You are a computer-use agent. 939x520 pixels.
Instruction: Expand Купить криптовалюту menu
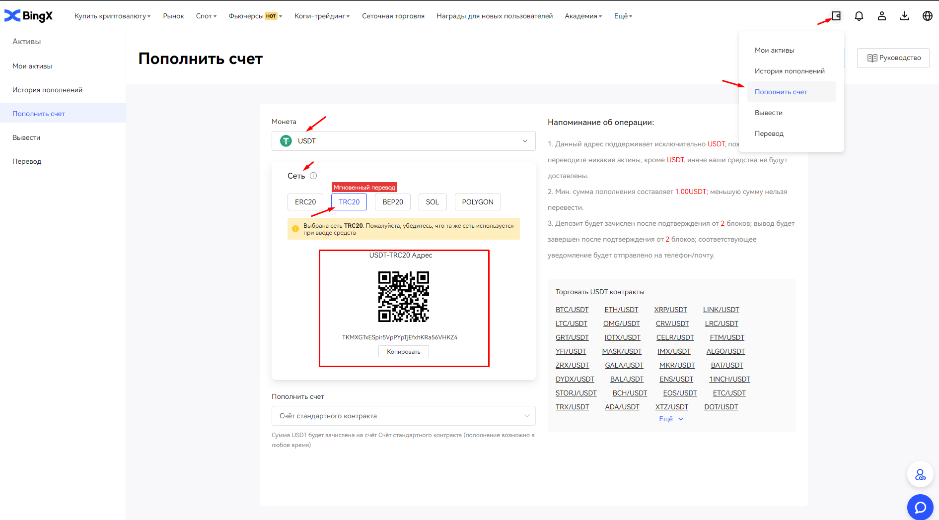point(112,16)
